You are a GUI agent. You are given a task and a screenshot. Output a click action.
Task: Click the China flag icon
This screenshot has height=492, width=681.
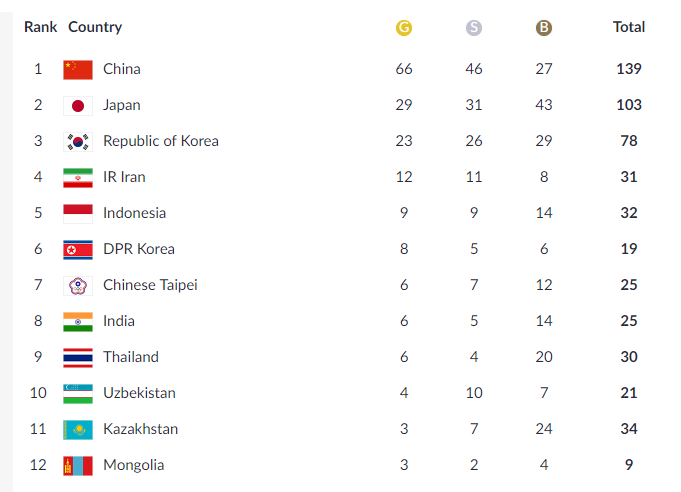[x=78, y=69]
